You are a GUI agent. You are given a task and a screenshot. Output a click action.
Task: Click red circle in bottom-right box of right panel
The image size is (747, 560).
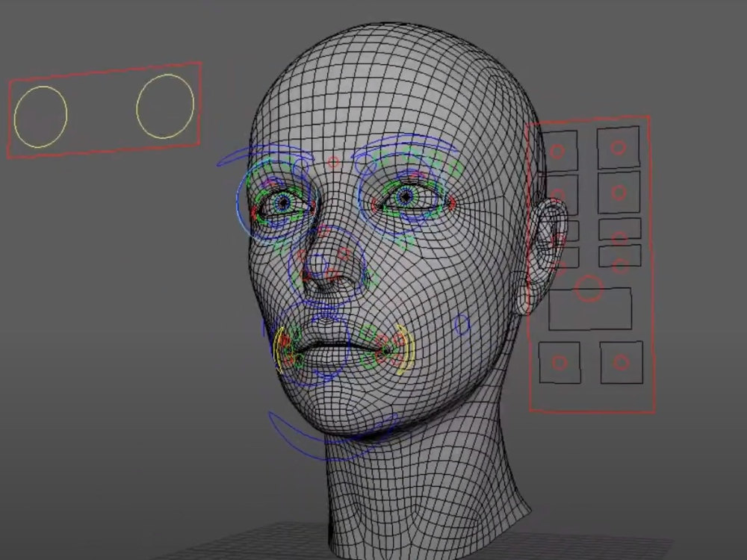point(621,363)
